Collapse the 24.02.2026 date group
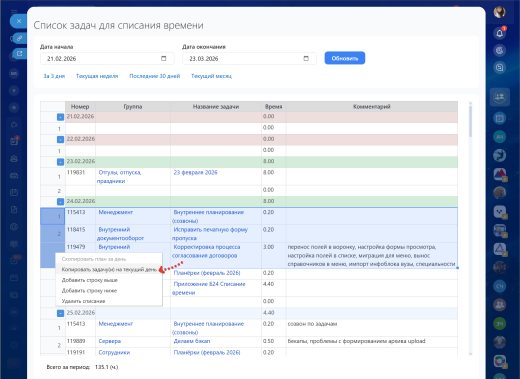The height and width of the screenshot is (379, 520). tap(60, 202)
